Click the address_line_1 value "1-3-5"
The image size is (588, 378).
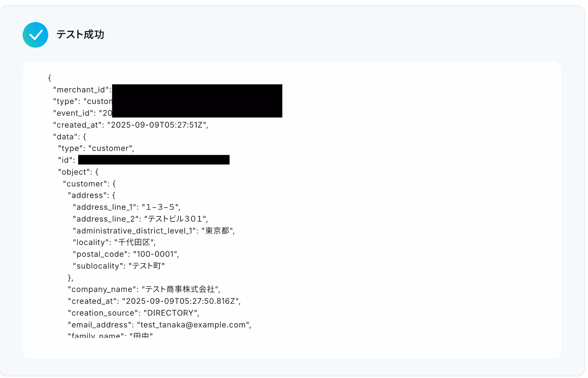click(x=160, y=207)
